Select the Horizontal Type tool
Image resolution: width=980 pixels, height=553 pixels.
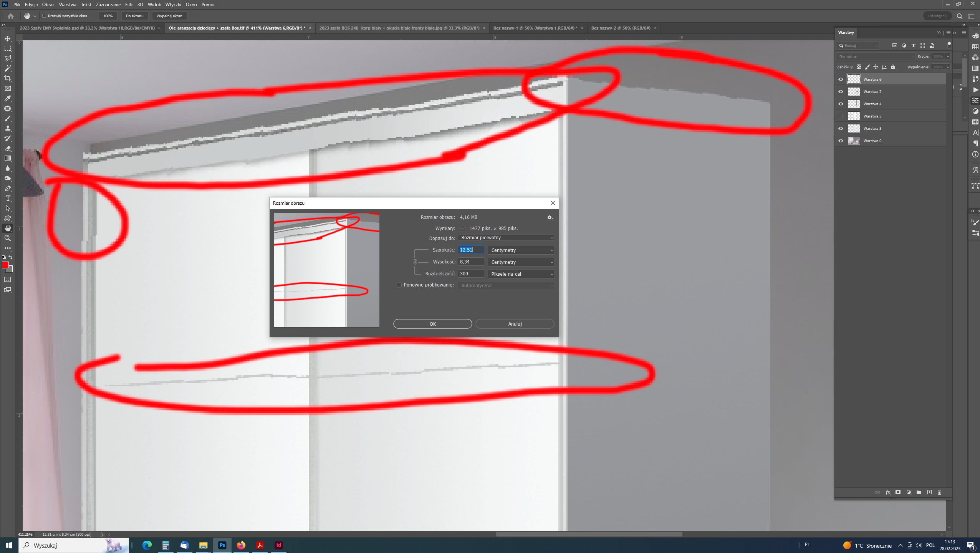pos(8,198)
